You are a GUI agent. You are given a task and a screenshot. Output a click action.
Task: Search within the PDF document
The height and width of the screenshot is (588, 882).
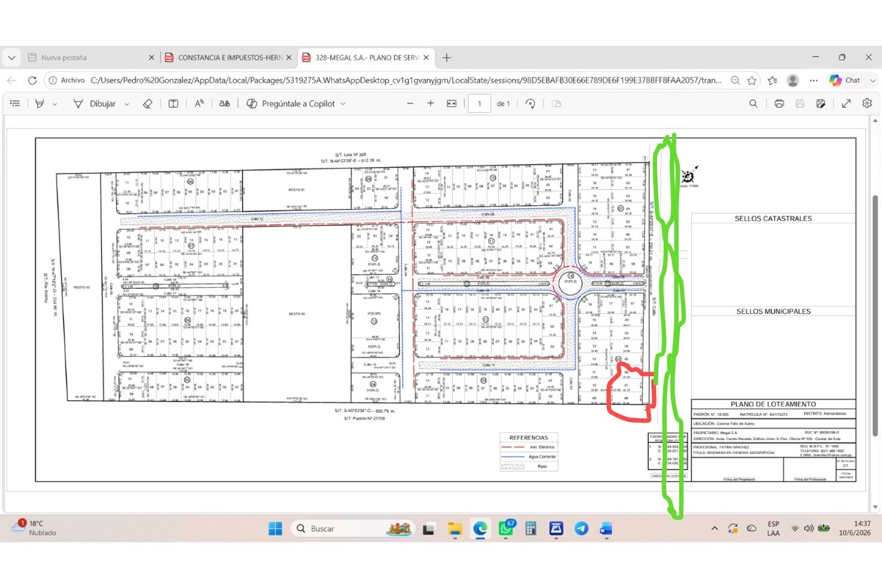point(753,104)
